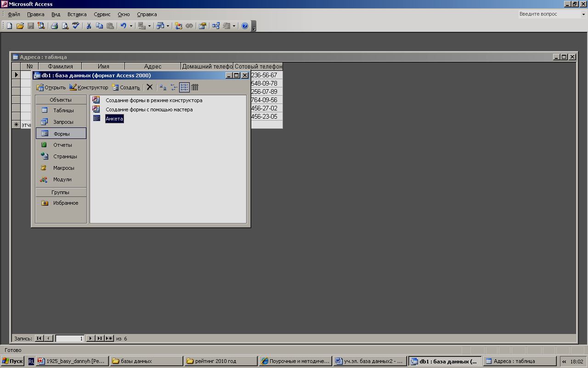Select Формы in the Objects pane
This screenshot has height=368, width=588.
(x=61, y=133)
